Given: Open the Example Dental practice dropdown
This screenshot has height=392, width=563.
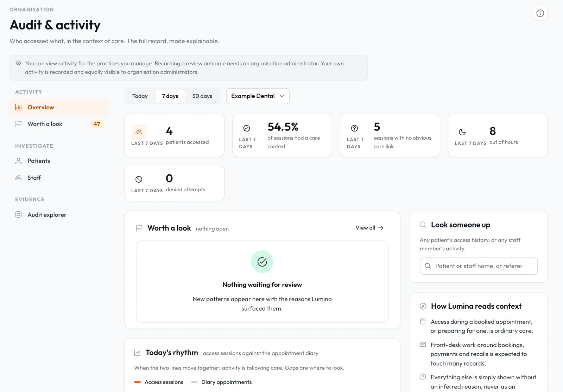Looking at the screenshot, I should 258,96.
